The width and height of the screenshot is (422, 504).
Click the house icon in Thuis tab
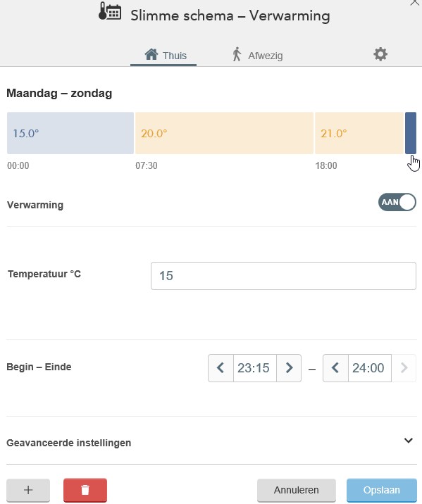pos(151,54)
